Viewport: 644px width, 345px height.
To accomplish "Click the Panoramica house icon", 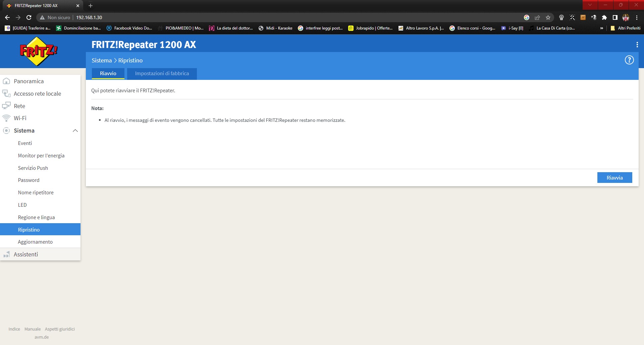I will click(6, 81).
